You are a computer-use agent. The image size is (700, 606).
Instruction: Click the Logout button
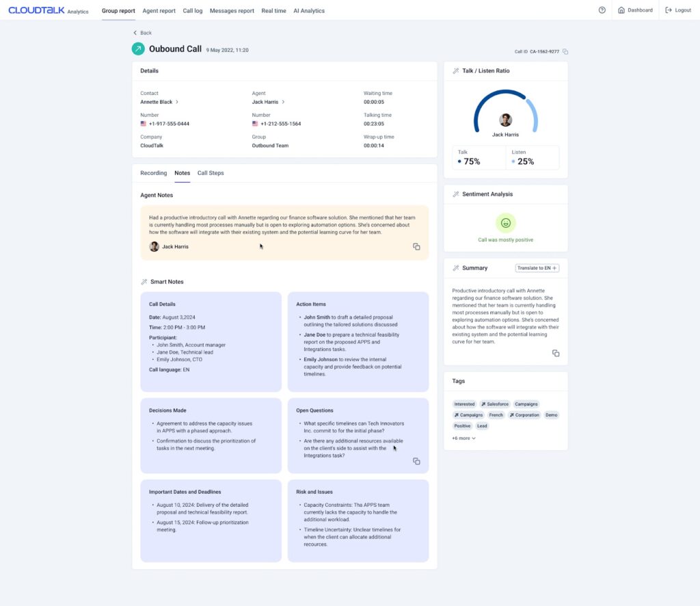coord(678,10)
